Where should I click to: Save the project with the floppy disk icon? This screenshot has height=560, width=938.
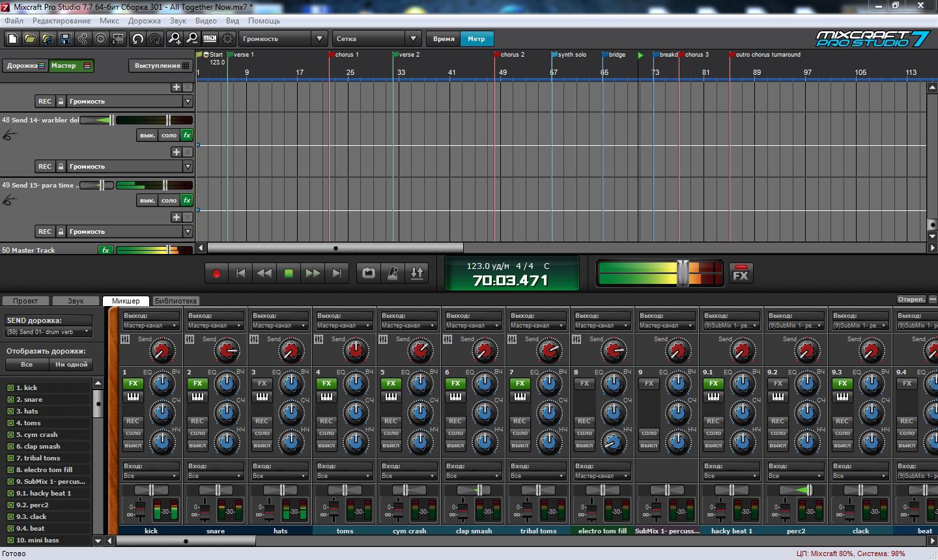pyautogui.click(x=65, y=39)
